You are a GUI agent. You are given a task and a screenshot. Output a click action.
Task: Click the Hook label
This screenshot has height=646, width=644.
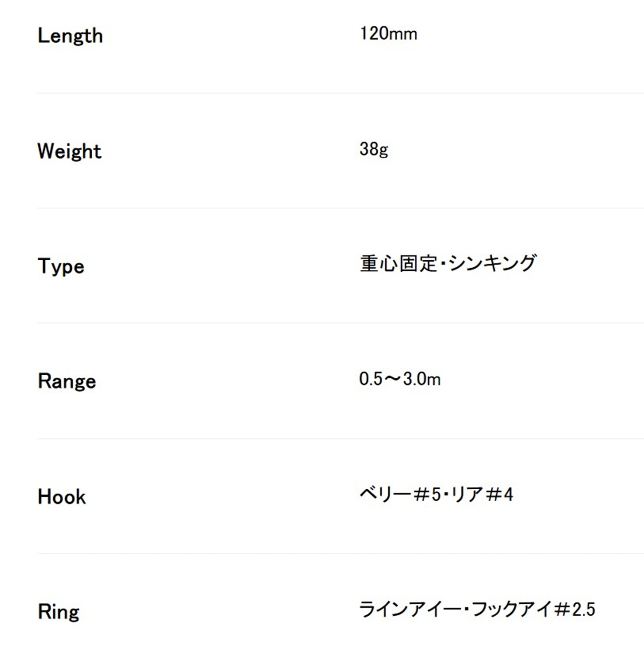(62, 496)
